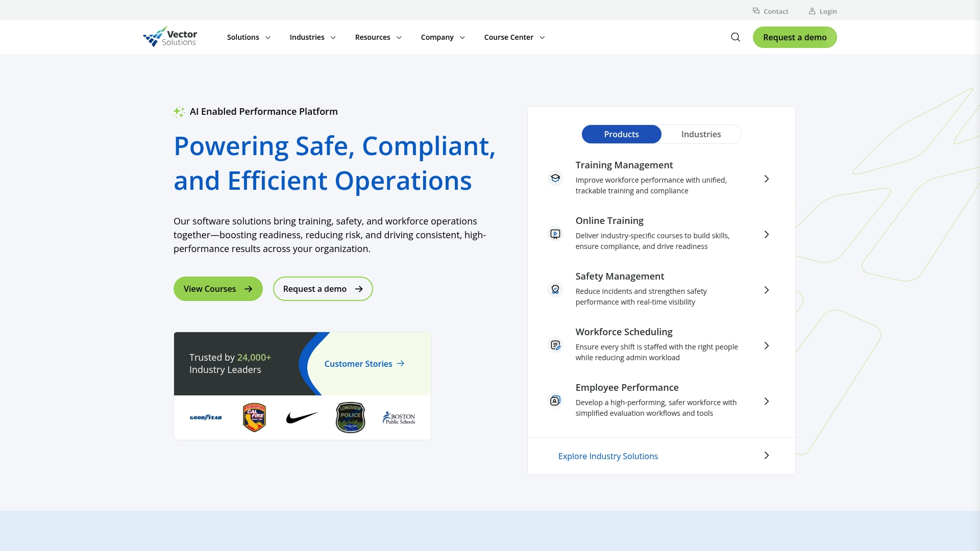Click the Vector Solutions logo
This screenshot has width=980, height=551.
pyautogui.click(x=169, y=36)
